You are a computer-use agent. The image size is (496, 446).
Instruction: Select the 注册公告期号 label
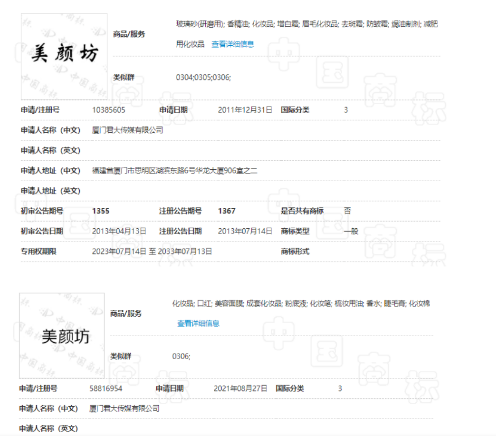180,211
